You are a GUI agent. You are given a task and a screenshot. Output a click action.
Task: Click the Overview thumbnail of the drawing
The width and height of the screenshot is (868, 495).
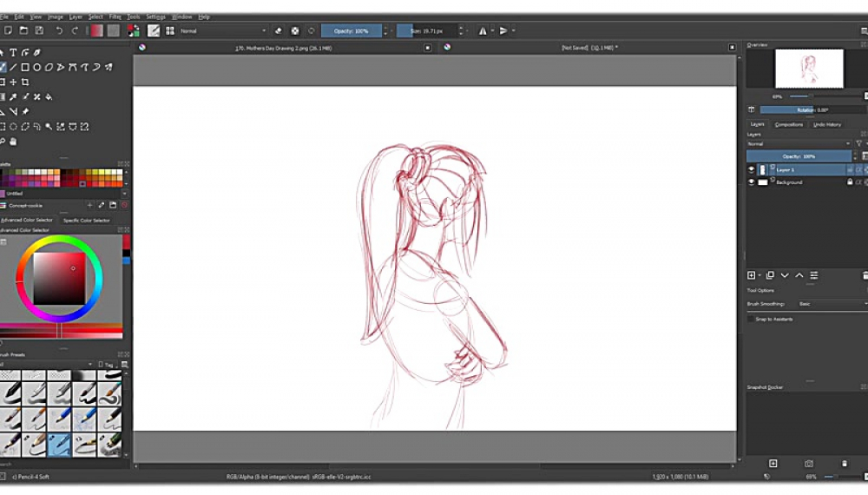coord(809,69)
